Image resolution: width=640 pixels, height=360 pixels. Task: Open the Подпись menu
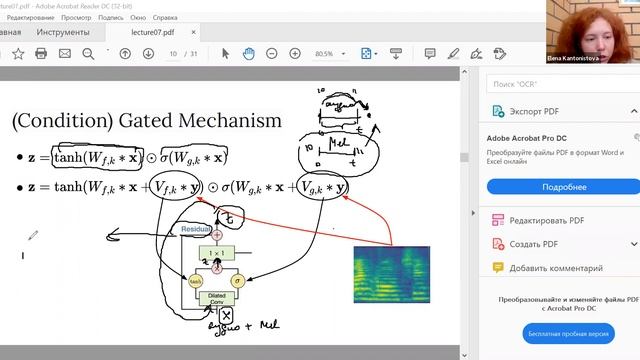pos(111,18)
